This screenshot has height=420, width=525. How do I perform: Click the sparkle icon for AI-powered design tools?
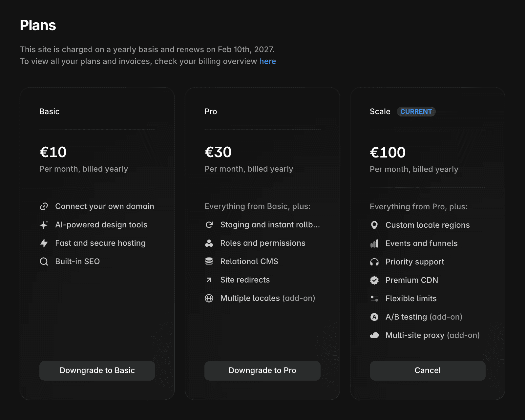pos(44,224)
